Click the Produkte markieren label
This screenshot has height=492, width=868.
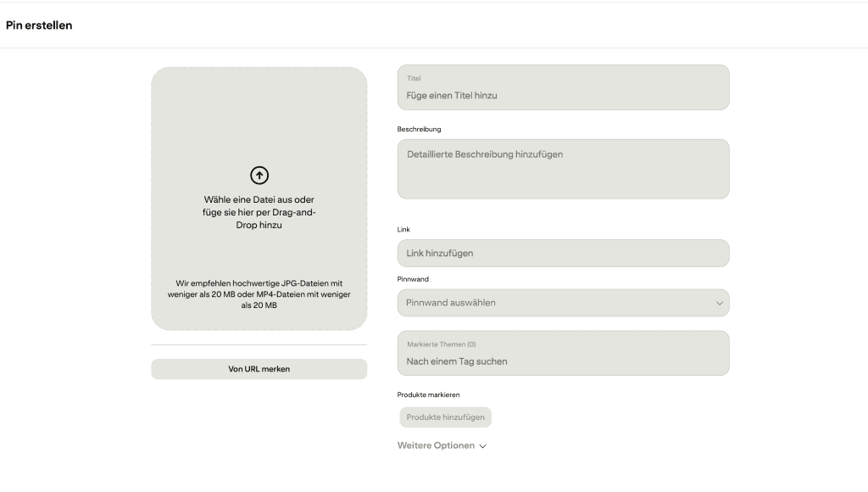tap(429, 394)
